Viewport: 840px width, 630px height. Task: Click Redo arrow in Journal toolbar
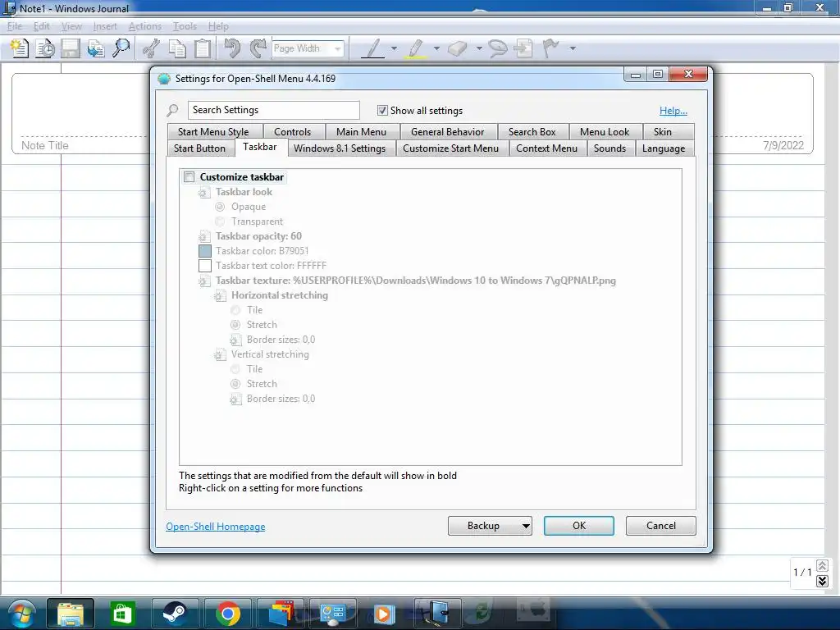pyautogui.click(x=258, y=48)
